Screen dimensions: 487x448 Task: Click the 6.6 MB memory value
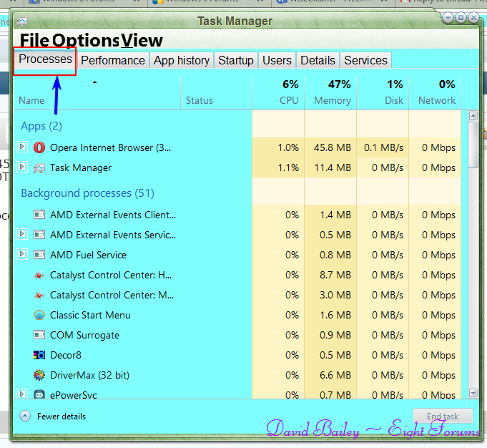[335, 375]
